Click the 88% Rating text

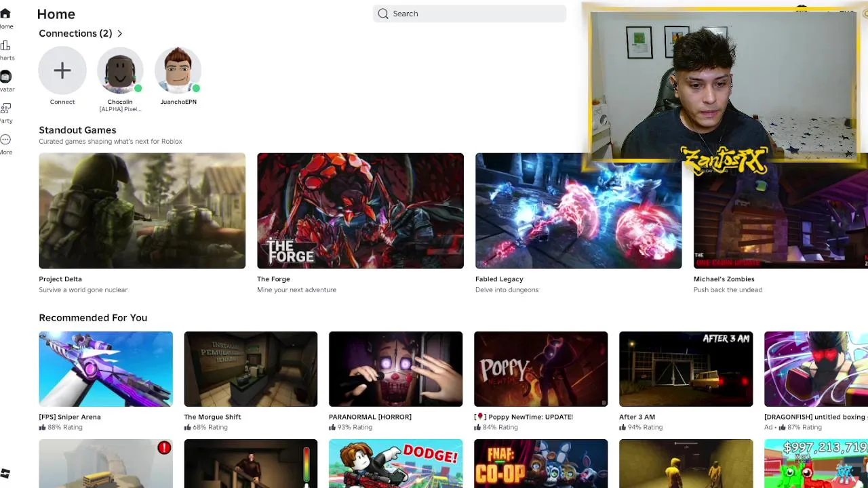[64, 428]
